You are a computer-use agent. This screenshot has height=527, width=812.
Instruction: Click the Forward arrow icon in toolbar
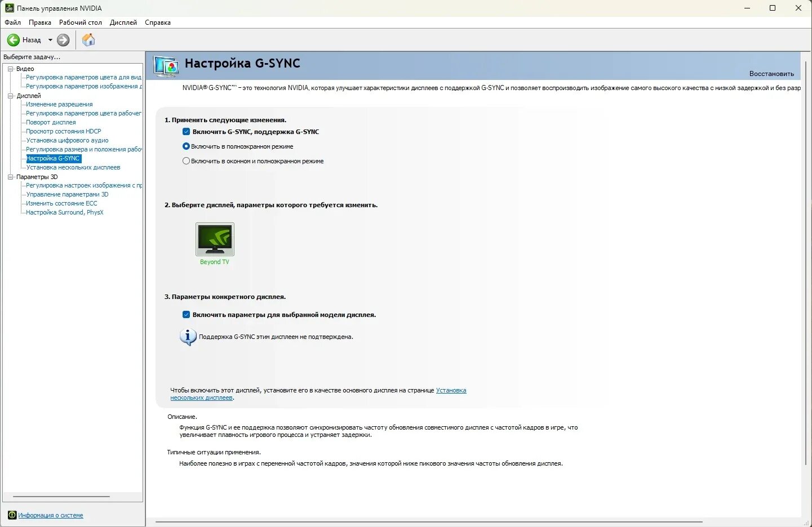tap(63, 40)
